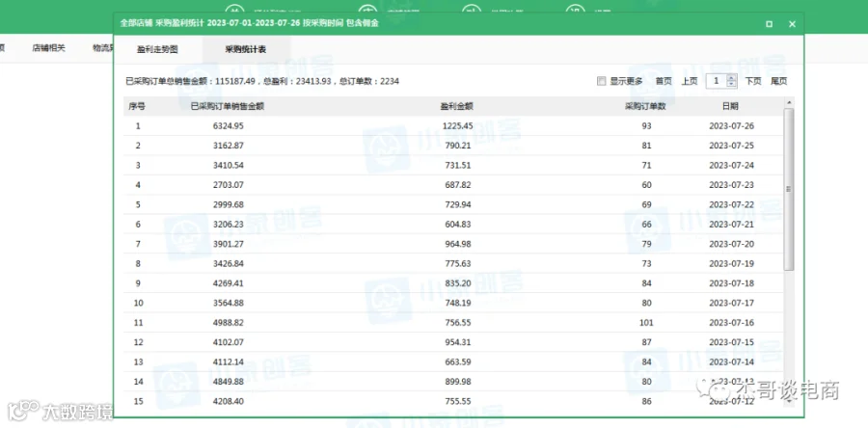This screenshot has width=868, height=428.
Task: Open 店铺相关 menu in background window
Action: coord(49,48)
